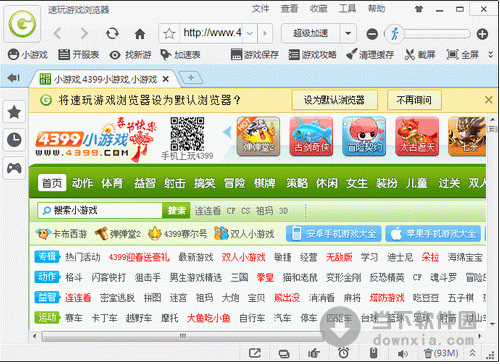500x364 pixels.
Task: Click 不再询问 button
Action: pyautogui.click(x=414, y=100)
